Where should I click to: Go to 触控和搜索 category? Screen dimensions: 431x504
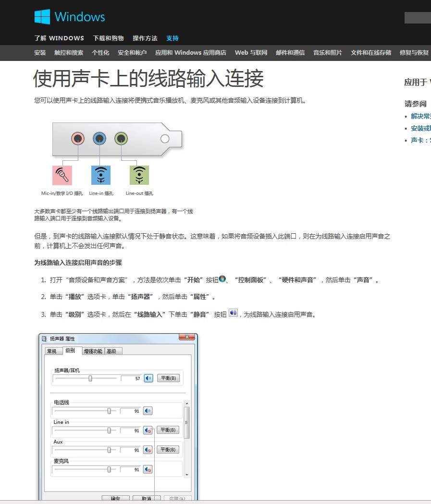click(x=69, y=53)
